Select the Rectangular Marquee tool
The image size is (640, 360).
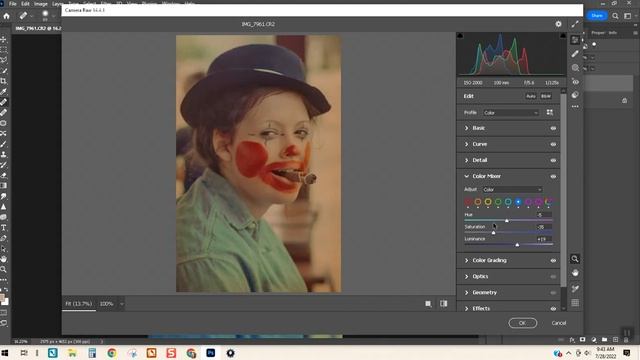pyautogui.click(x=3, y=50)
